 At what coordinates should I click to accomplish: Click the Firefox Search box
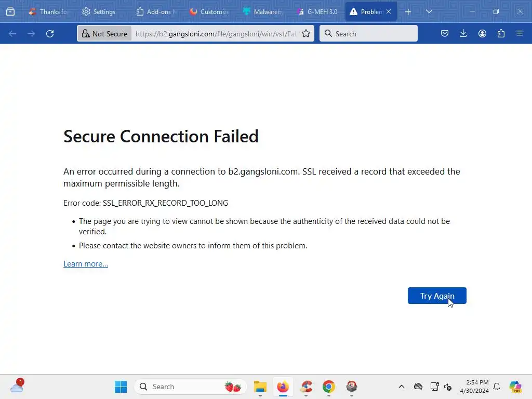[x=369, y=34]
